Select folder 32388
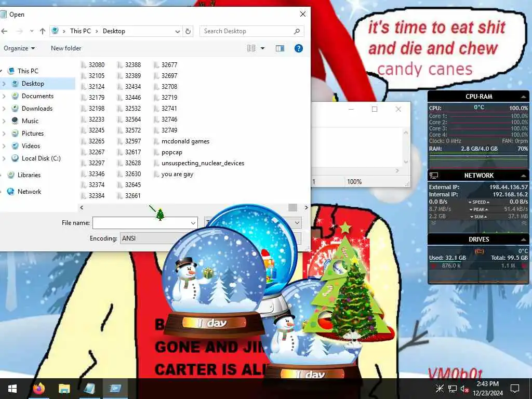532x399 pixels. 129,65
